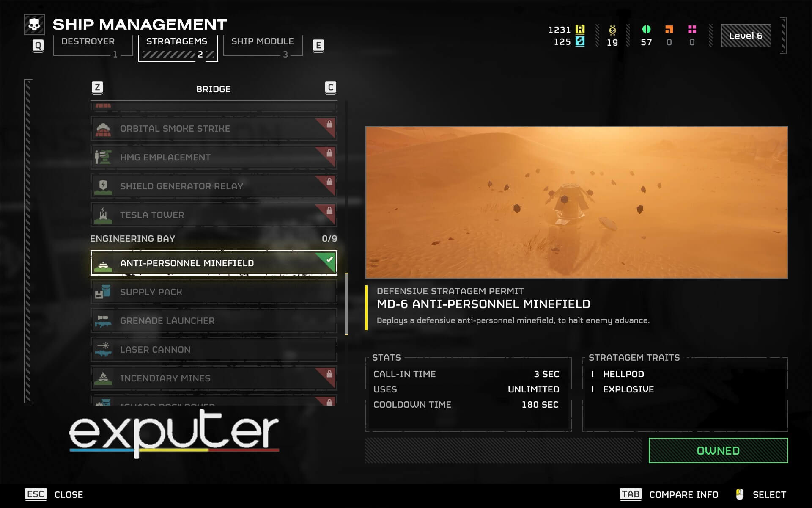Click the orange rare sample icon
This screenshot has width=812, height=508.
click(x=669, y=29)
